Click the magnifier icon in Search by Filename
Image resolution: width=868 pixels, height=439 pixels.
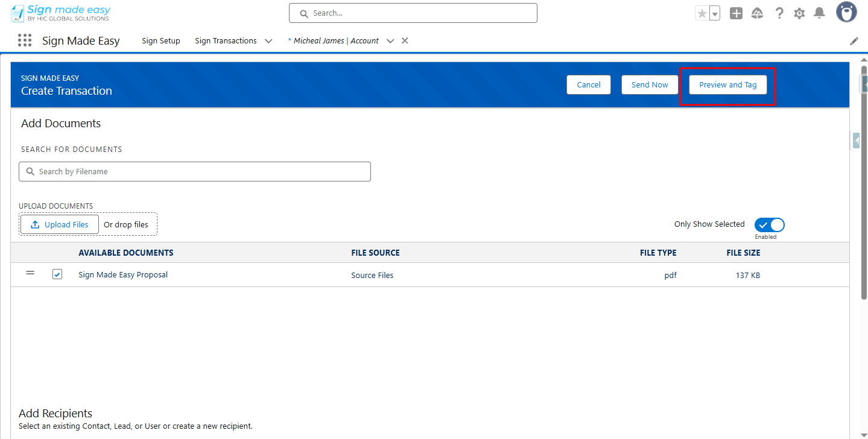coord(30,172)
